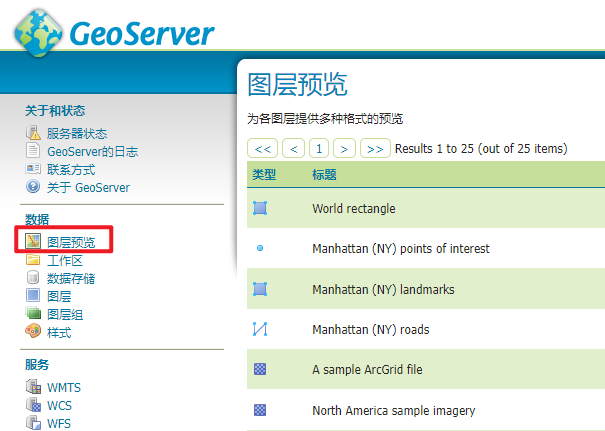Click the raster icon for North America imagery

(x=260, y=410)
